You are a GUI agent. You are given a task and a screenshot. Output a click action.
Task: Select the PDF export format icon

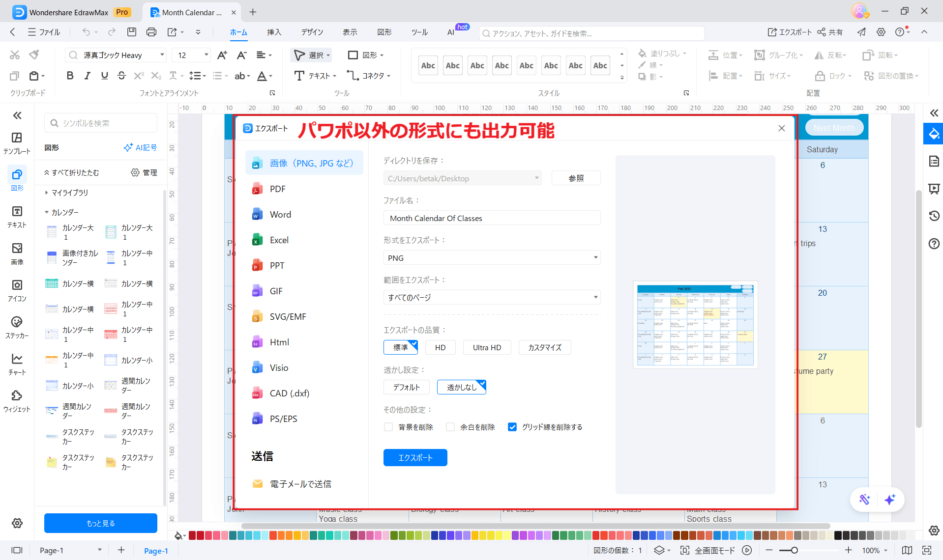257,188
